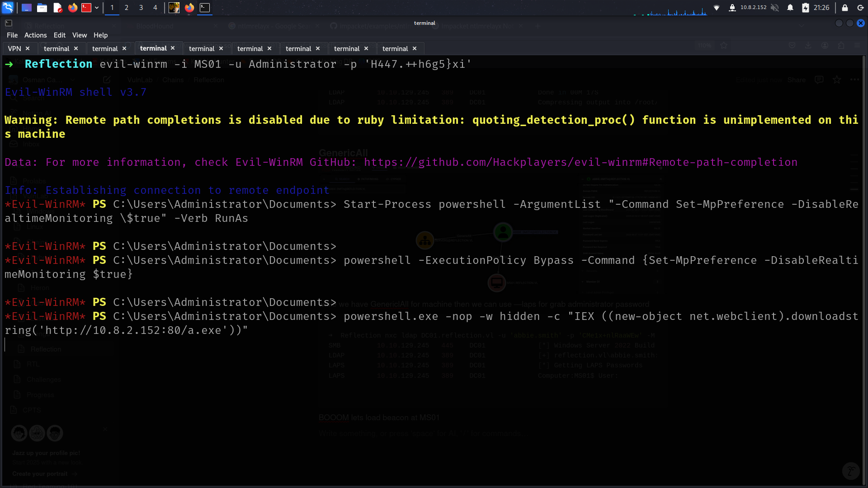868x488 pixels.
Task: Open the terminal window menu icon in the title bar
Action: tap(9, 23)
